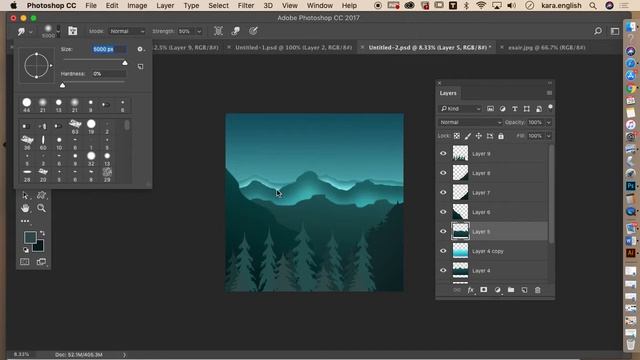Create a new layer icon
Viewport: 640px width, 360px height.
click(524, 290)
